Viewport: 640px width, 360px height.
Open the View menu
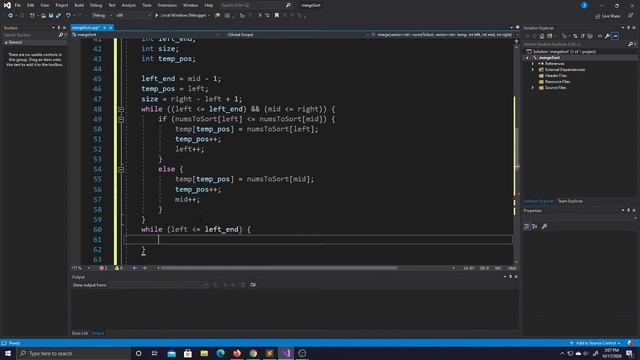pyautogui.click(x=44, y=5)
